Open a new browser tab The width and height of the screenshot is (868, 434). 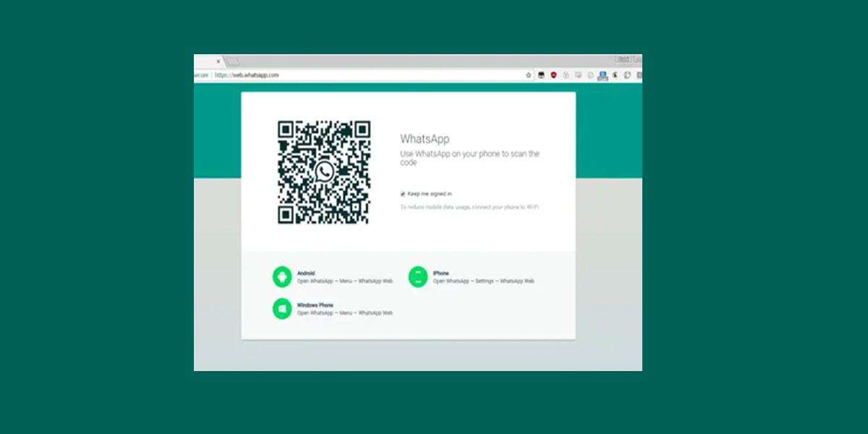click(233, 61)
